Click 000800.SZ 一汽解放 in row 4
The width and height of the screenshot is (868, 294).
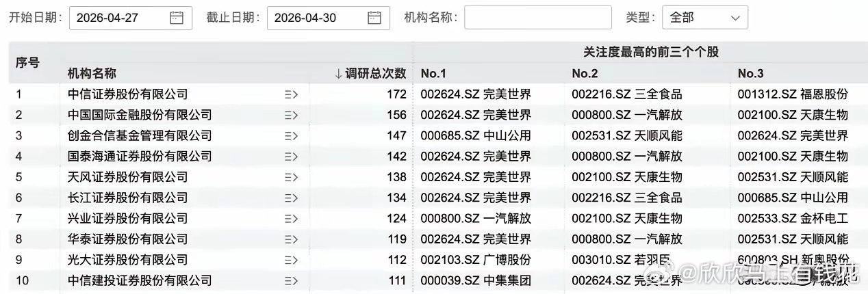tap(627, 157)
